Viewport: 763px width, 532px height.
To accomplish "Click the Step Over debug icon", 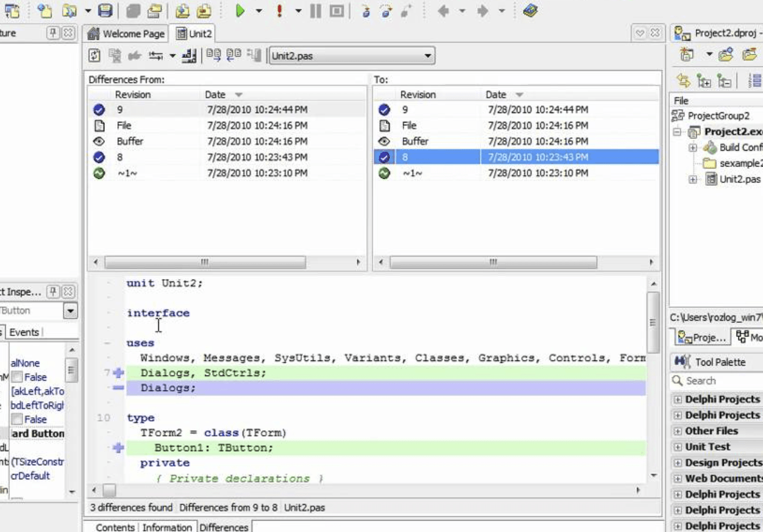I will [x=386, y=11].
